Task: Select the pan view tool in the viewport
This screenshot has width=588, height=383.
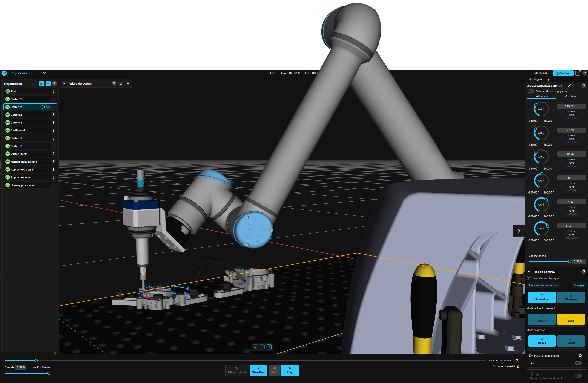Action: [262, 347]
